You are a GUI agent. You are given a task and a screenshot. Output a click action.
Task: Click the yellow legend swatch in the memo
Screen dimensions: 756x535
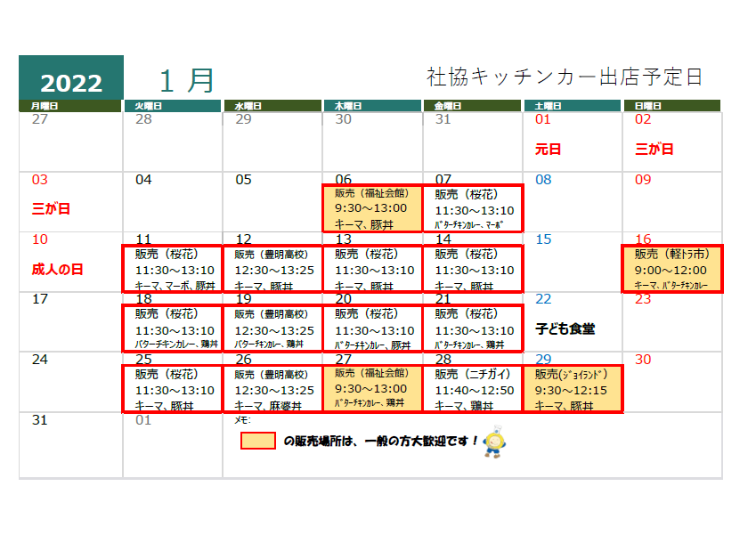point(257,441)
